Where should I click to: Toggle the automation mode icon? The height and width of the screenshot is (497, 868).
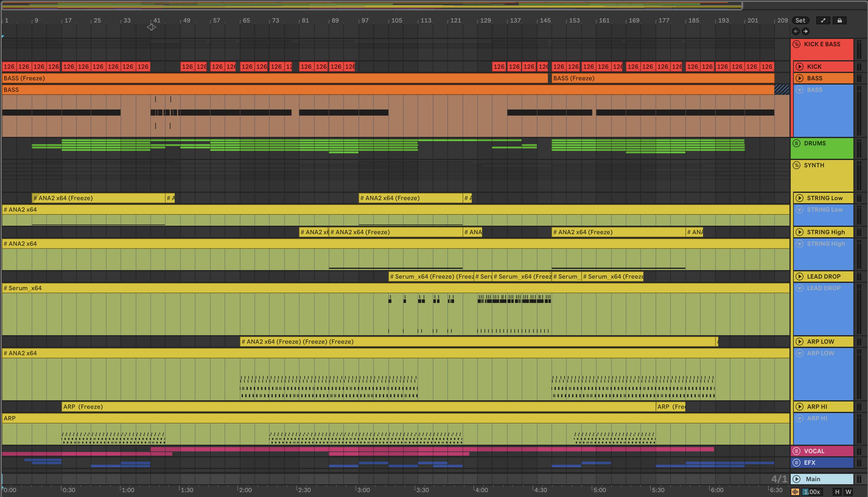823,20
